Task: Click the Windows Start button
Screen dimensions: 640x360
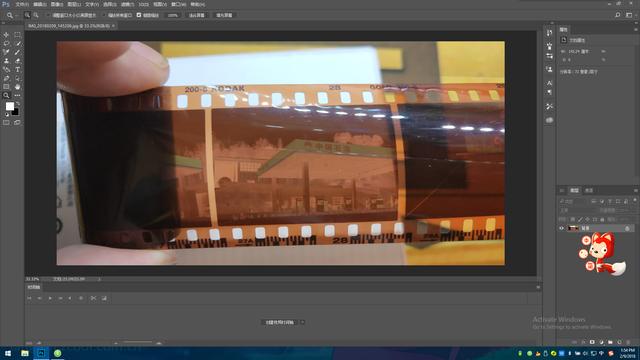Action: click(8, 353)
